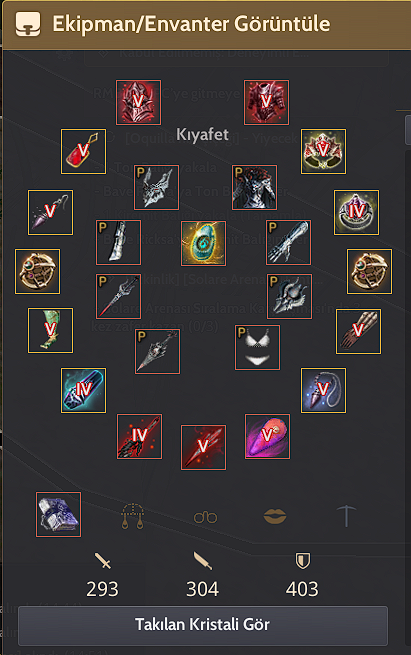Viewport: 411px width, 655px height.
Task: Select the purple tome item slot
Action: pyautogui.click(x=58, y=514)
